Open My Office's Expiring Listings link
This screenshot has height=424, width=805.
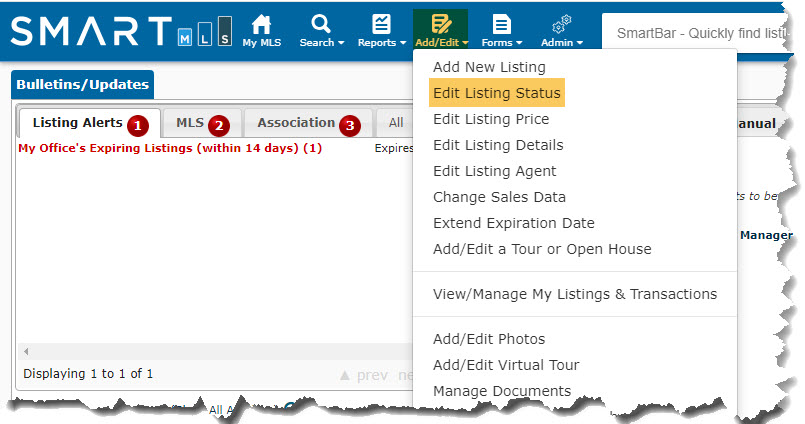point(170,148)
